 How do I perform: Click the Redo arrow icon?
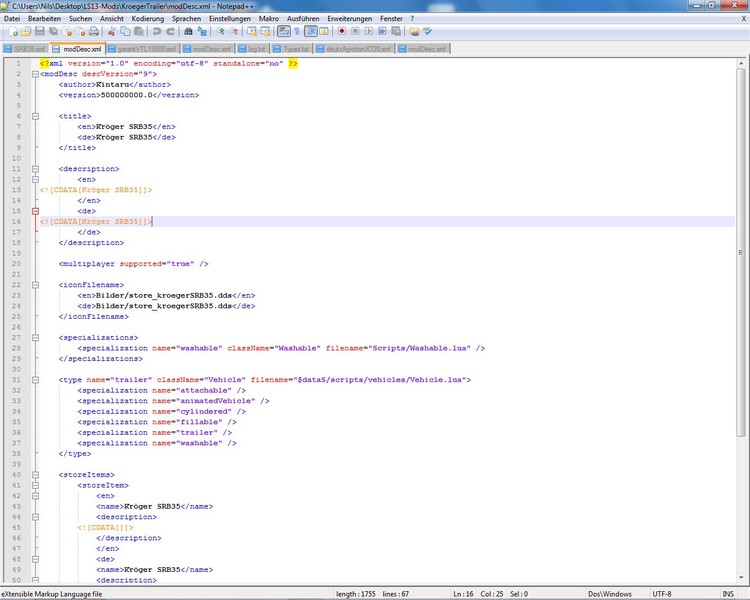170,32
